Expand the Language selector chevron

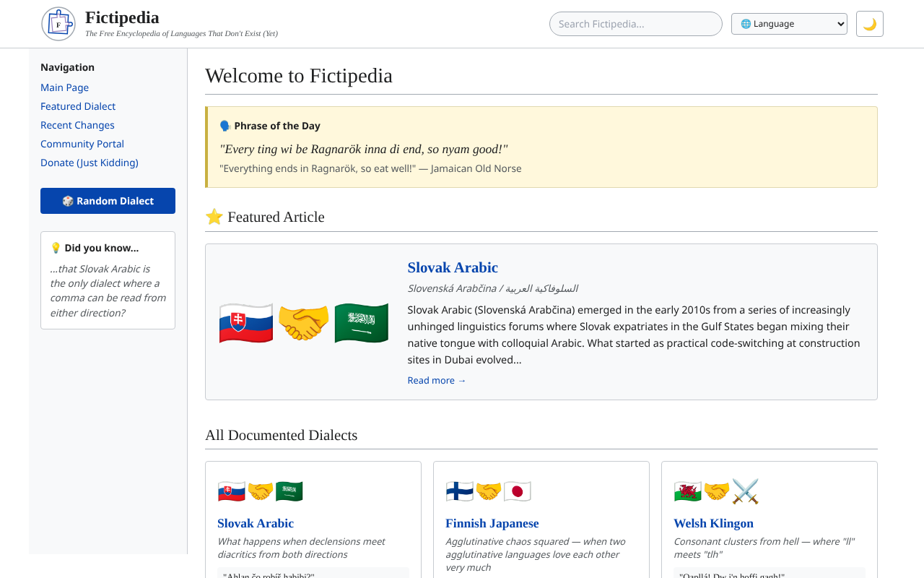click(x=841, y=23)
